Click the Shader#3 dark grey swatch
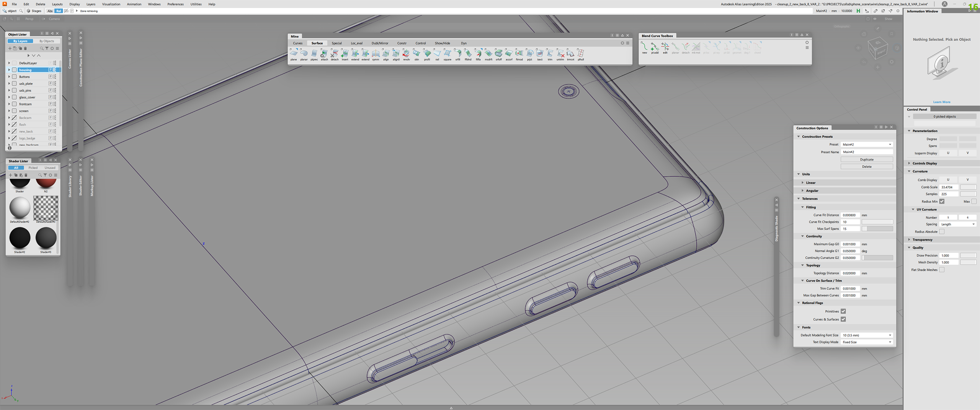This screenshot has height=410, width=980. point(46,238)
